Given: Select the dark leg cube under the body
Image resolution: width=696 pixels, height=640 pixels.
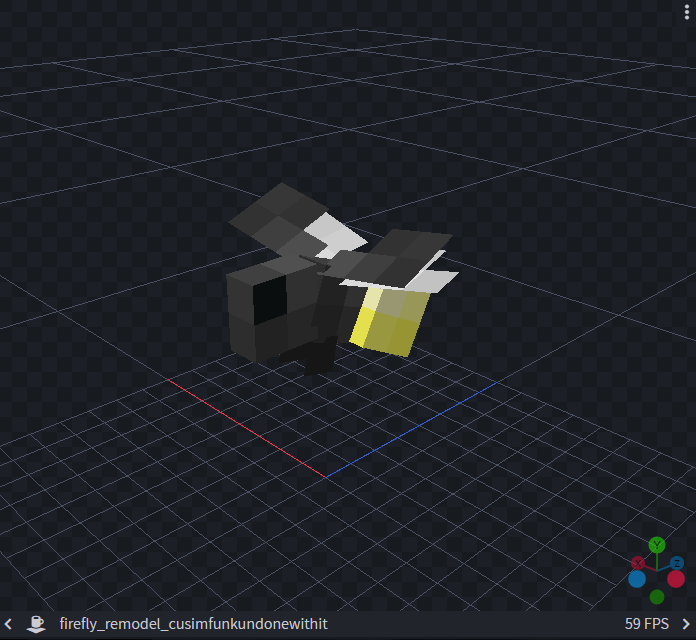Looking at the screenshot, I should click(x=320, y=356).
